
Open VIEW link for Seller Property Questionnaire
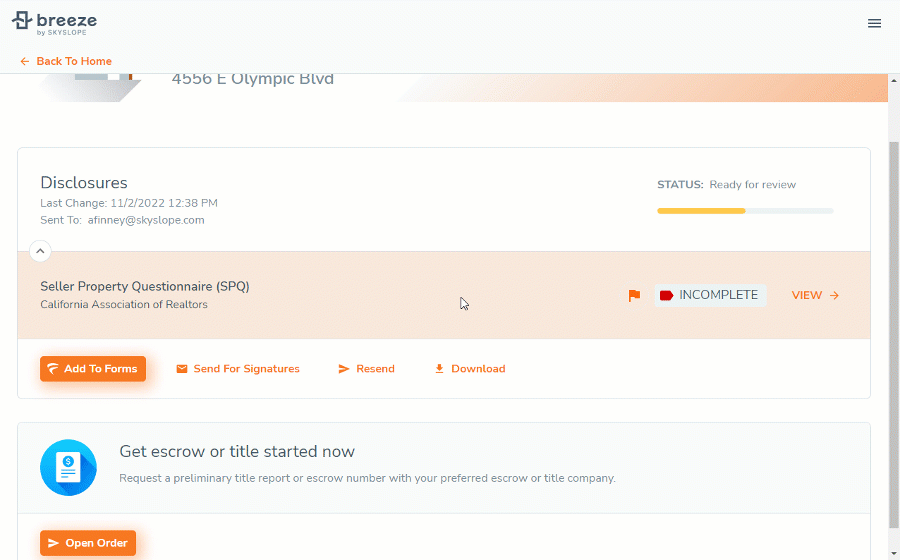[x=815, y=295]
